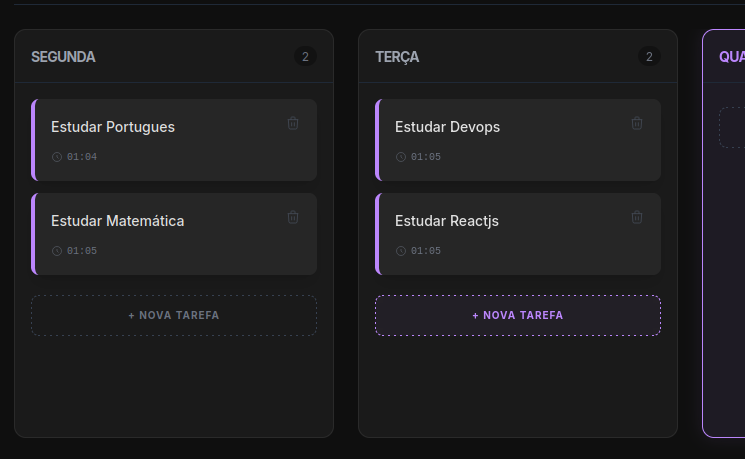The height and width of the screenshot is (459, 745).
Task: Select the purple QUA column heading
Action: [731, 57]
